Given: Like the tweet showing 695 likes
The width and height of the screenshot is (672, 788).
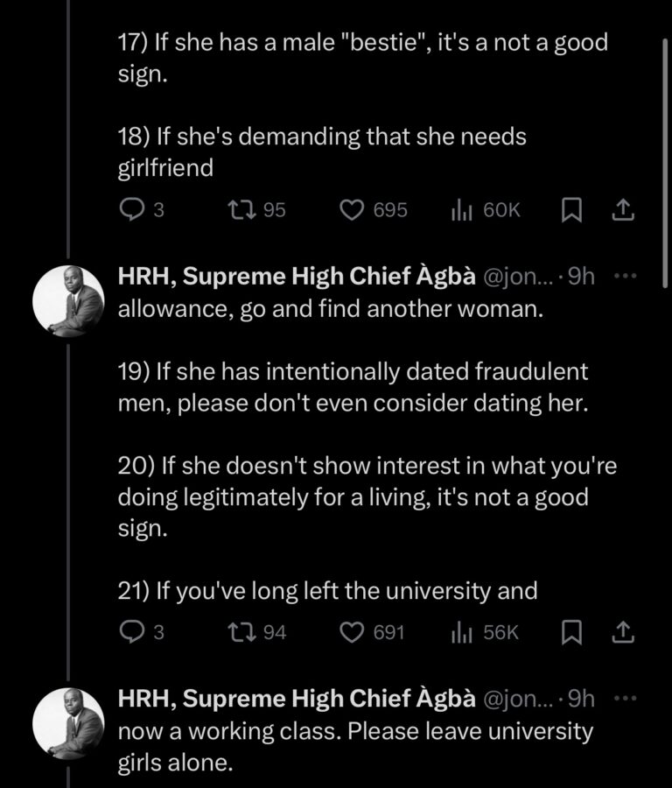Looking at the screenshot, I should click(x=352, y=210).
